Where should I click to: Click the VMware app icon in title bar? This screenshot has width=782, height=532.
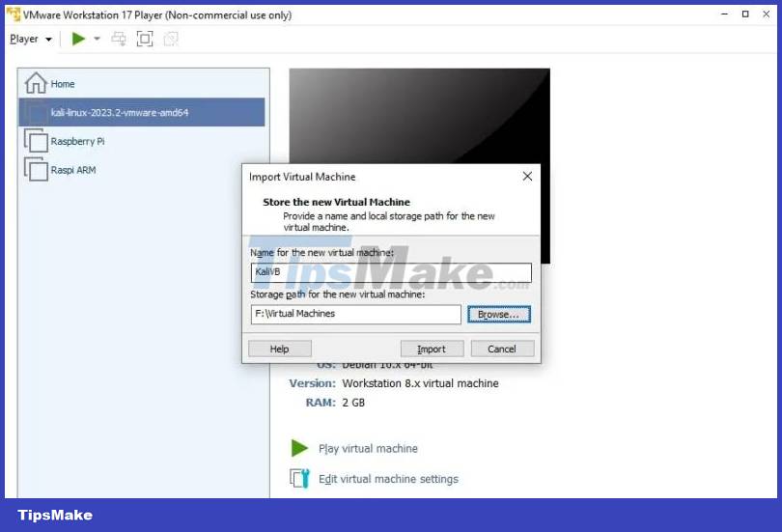click(14, 14)
